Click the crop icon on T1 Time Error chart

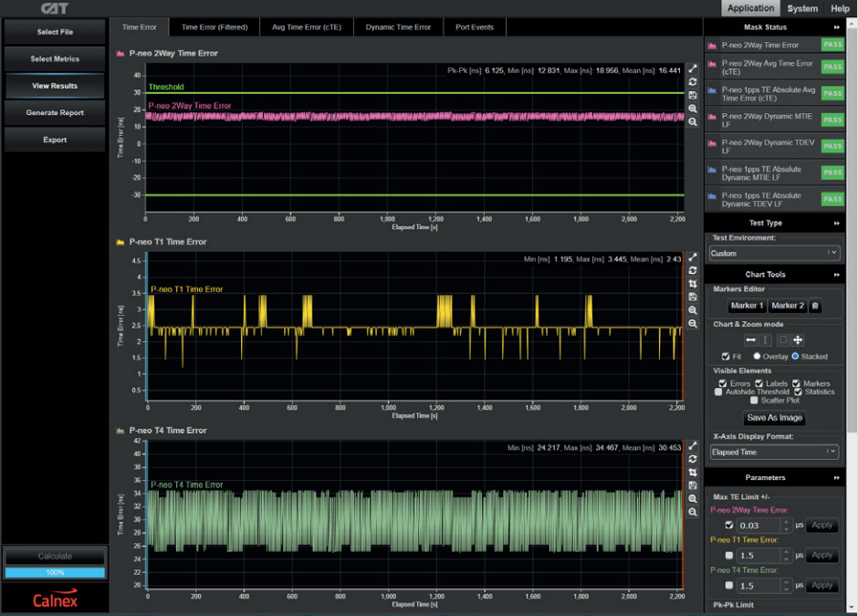click(693, 284)
